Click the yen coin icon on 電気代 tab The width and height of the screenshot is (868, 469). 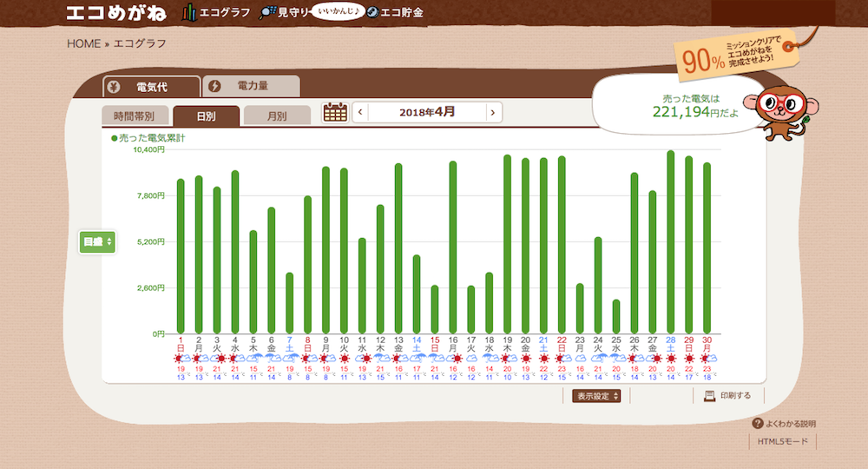tap(114, 87)
